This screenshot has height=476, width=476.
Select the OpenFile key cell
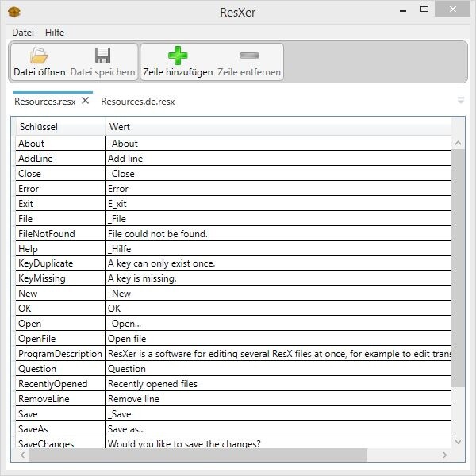(x=60, y=338)
